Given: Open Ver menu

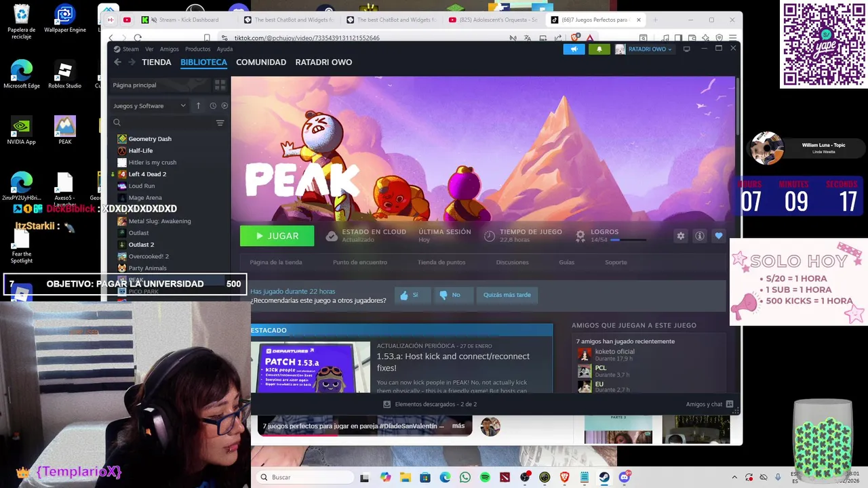Looking at the screenshot, I should click(149, 49).
